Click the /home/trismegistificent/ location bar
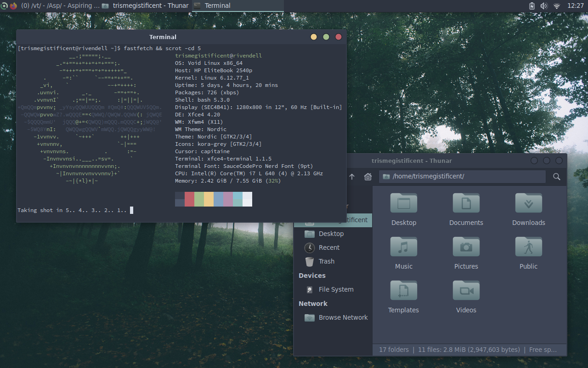This screenshot has height=368, width=588. tap(462, 177)
